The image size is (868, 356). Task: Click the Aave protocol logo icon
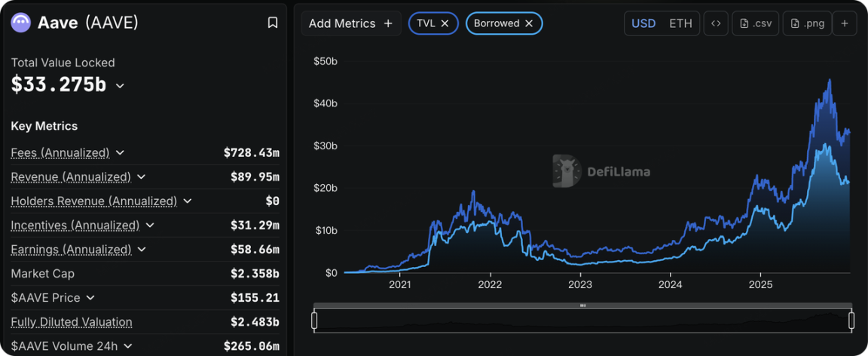(20, 23)
